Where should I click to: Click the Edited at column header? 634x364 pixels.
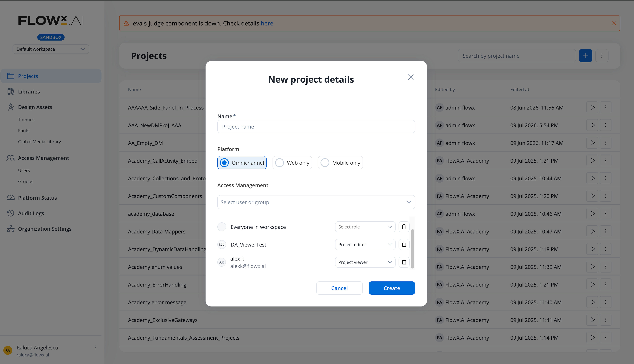(520, 90)
